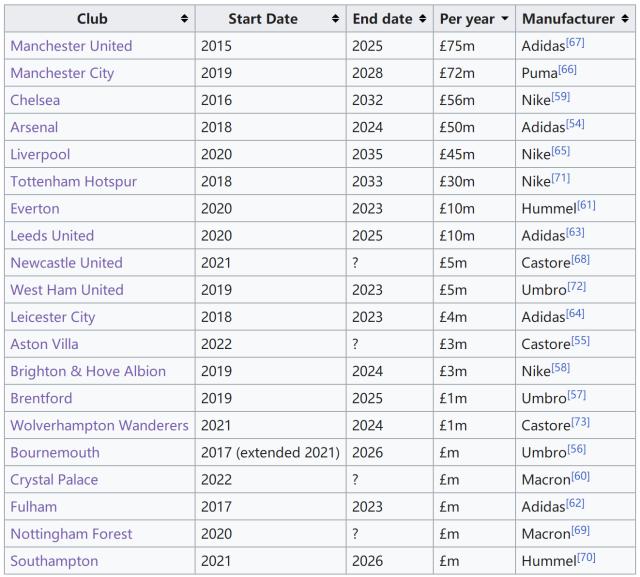
Task: Visit the Tottenham Hotspur page link
Action: coord(74,181)
